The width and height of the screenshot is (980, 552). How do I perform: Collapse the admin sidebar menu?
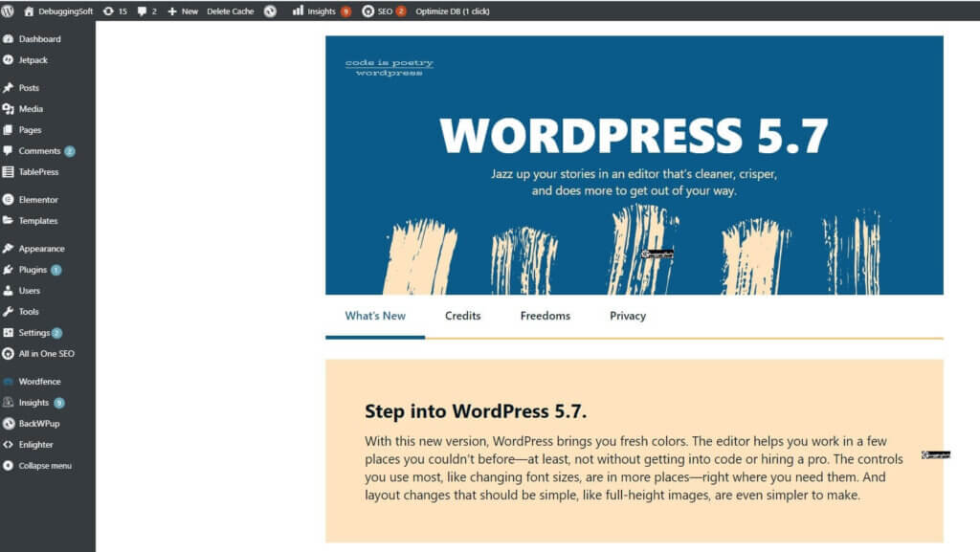point(37,466)
